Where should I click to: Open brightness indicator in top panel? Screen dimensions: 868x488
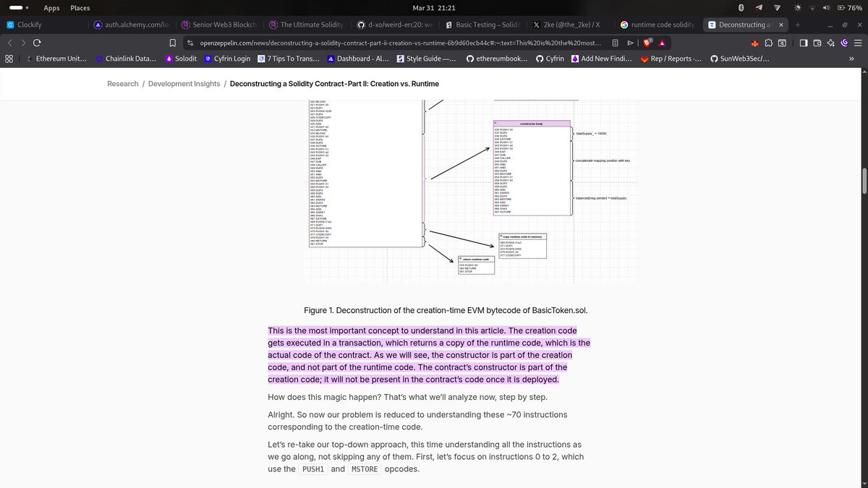(796, 7)
